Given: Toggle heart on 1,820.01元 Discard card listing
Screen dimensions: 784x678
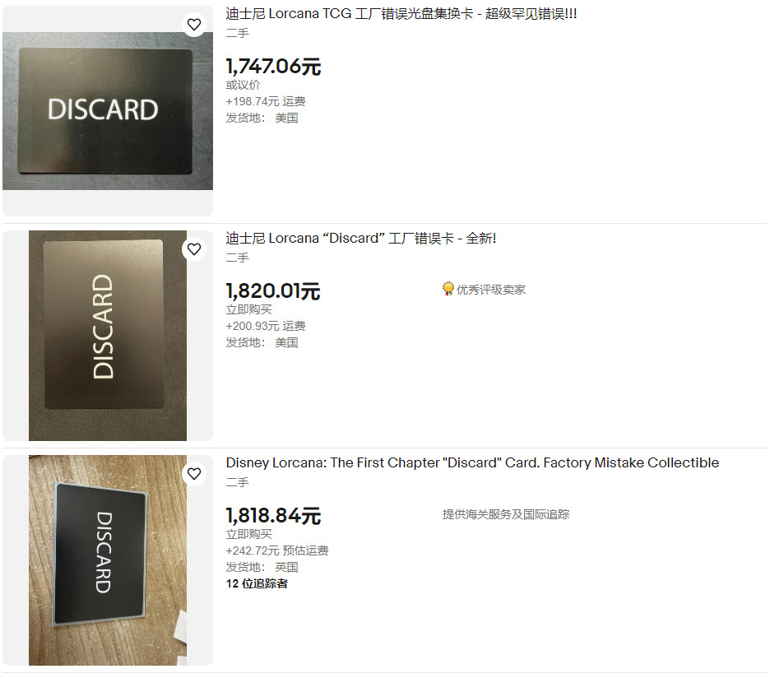Looking at the screenshot, I should (x=194, y=249).
